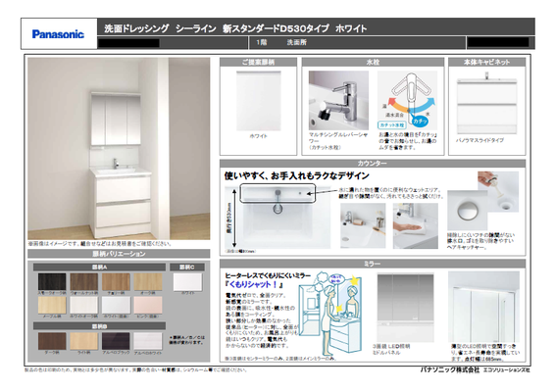The width and height of the screenshot is (555, 392).
Task: Open the countertop with toiletries photo
Action: pyautogui.click(x=363, y=225)
